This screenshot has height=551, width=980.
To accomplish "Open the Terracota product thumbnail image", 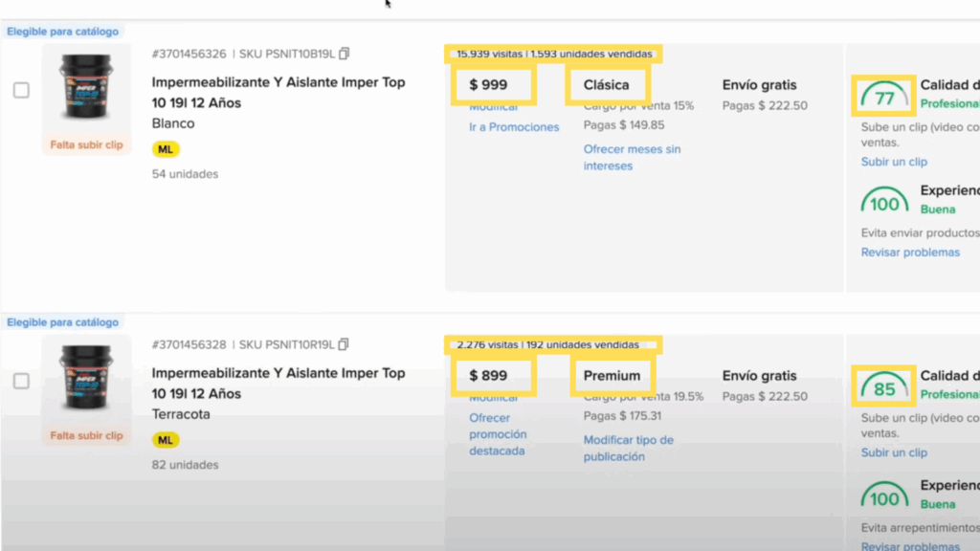I will [x=86, y=377].
